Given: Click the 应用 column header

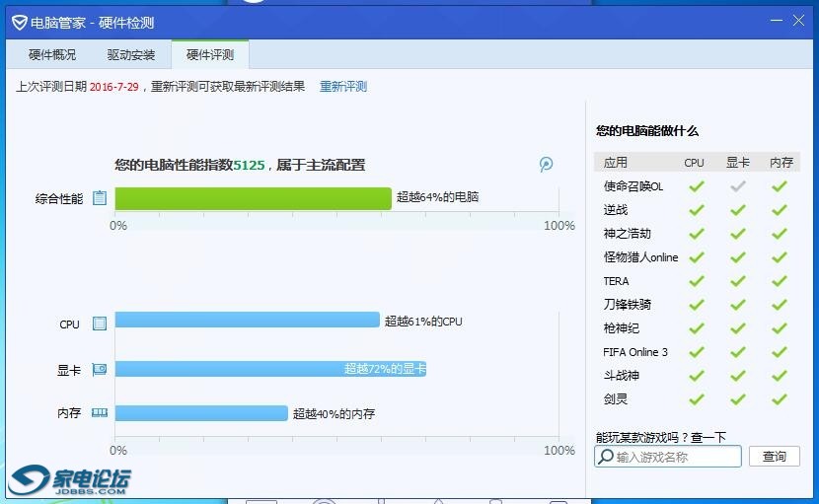Looking at the screenshot, I should click(x=616, y=163).
